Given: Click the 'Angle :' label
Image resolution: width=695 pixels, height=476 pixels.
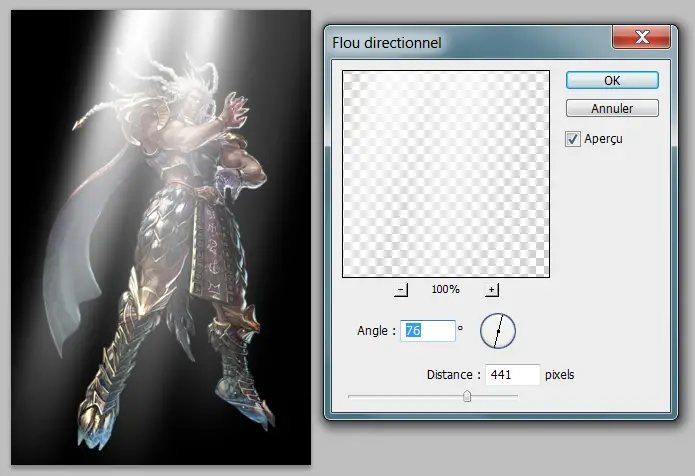Looking at the screenshot, I should [x=376, y=331].
